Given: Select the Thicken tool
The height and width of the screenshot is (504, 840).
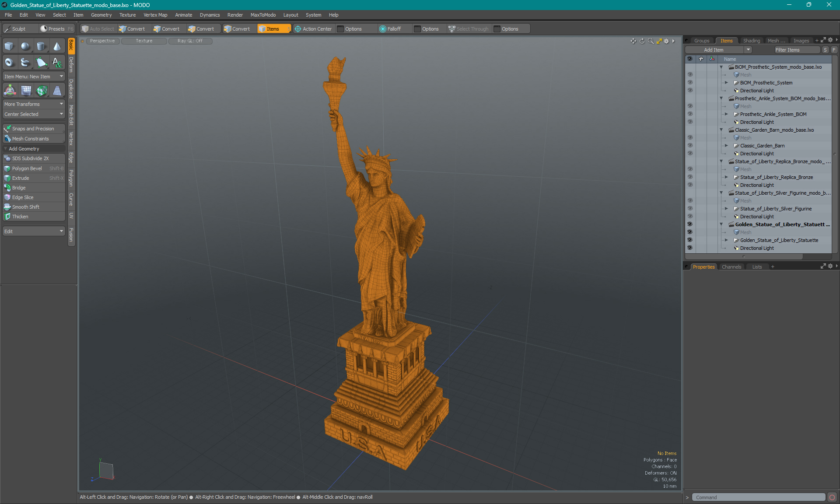Looking at the screenshot, I should tap(34, 217).
